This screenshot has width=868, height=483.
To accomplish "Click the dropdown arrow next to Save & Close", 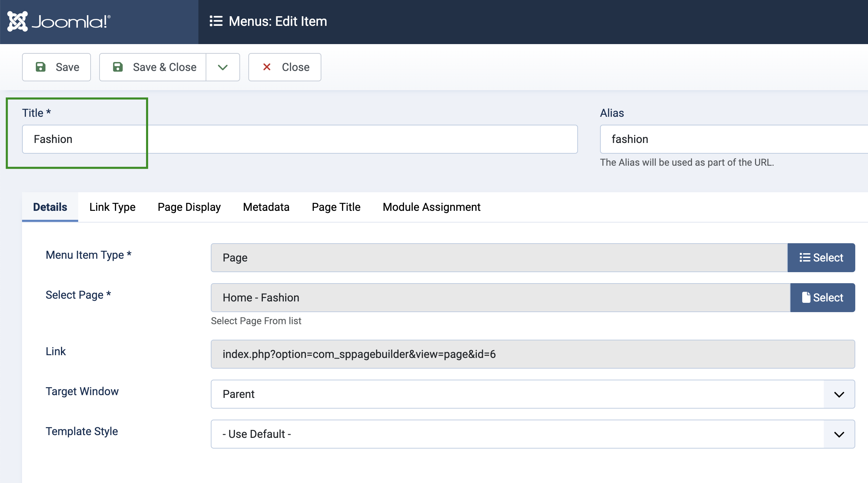I will (x=223, y=66).
